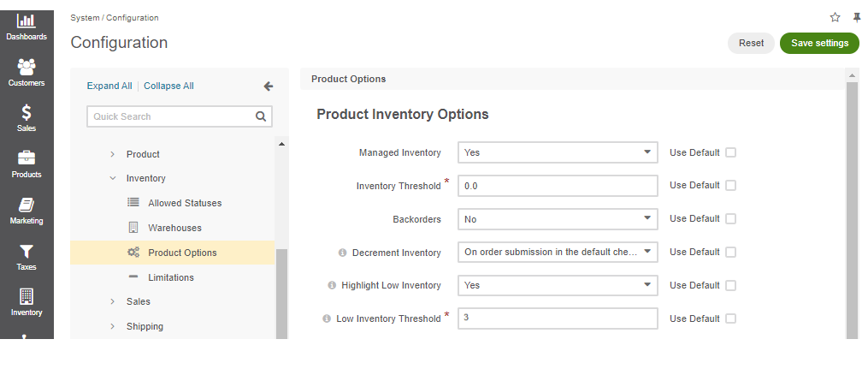Open the Managed Inventory dropdown

coord(558,152)
